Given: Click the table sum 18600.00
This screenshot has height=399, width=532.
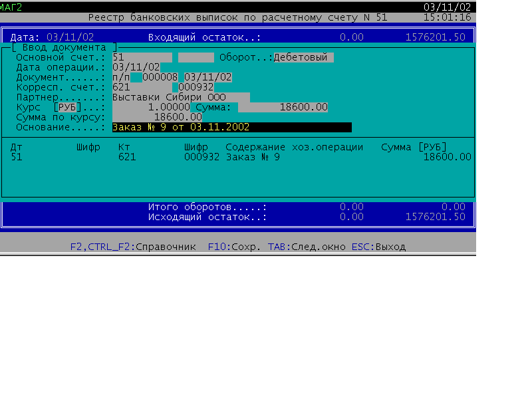Looking at the screenshot, I should (x=447, y=157).
